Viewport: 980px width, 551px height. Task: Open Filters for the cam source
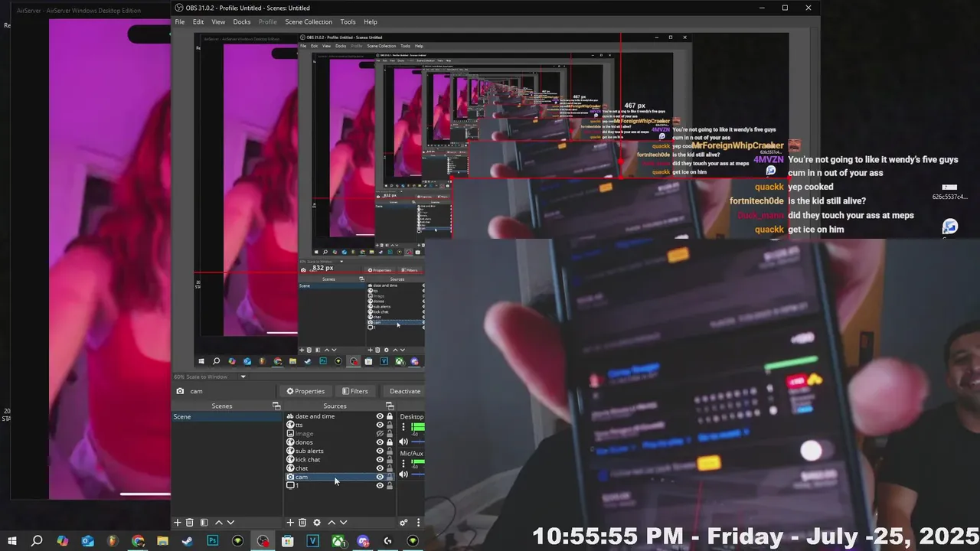(354, 391)
